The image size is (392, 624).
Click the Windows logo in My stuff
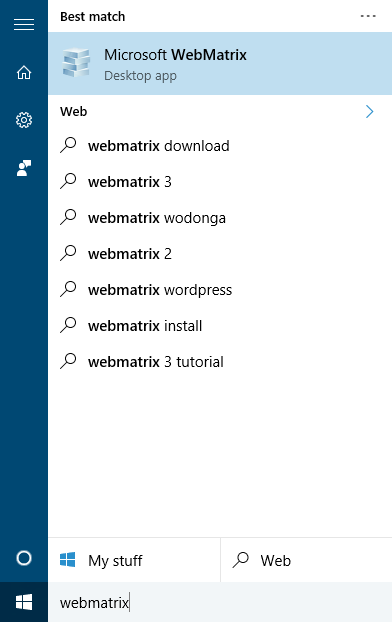[x=68, y=560]
